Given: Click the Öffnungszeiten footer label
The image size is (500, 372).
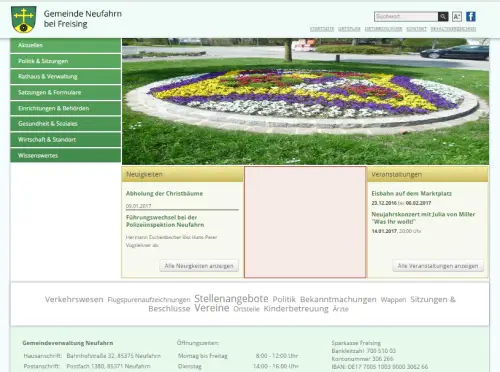Looking at the screenshot, I should tap(198, 343).
